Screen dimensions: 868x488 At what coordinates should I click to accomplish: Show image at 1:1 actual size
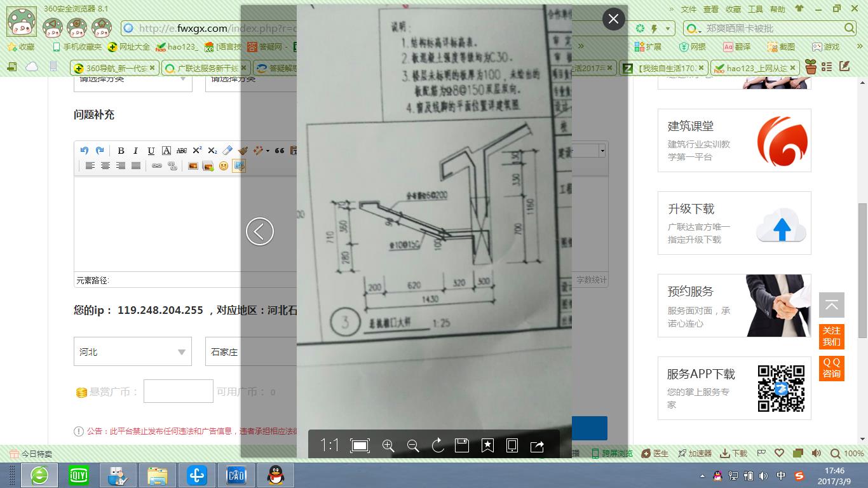[329, 445]
